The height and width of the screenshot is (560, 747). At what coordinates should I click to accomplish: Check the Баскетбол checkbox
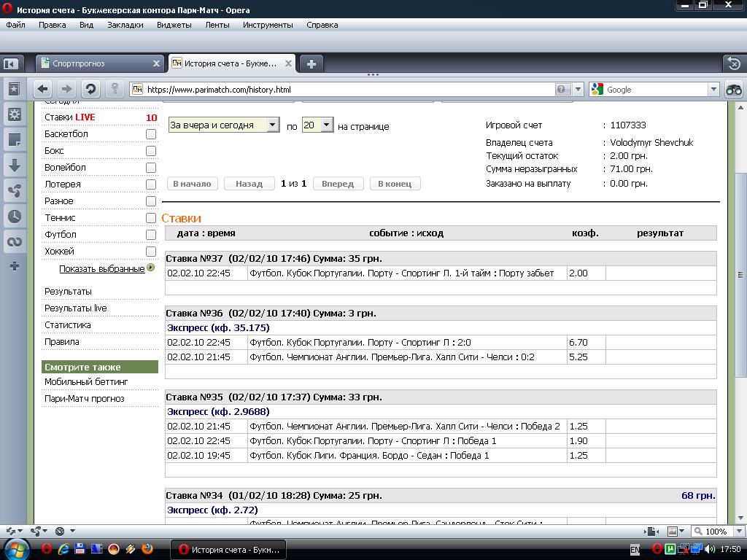[x=151, y=134]
